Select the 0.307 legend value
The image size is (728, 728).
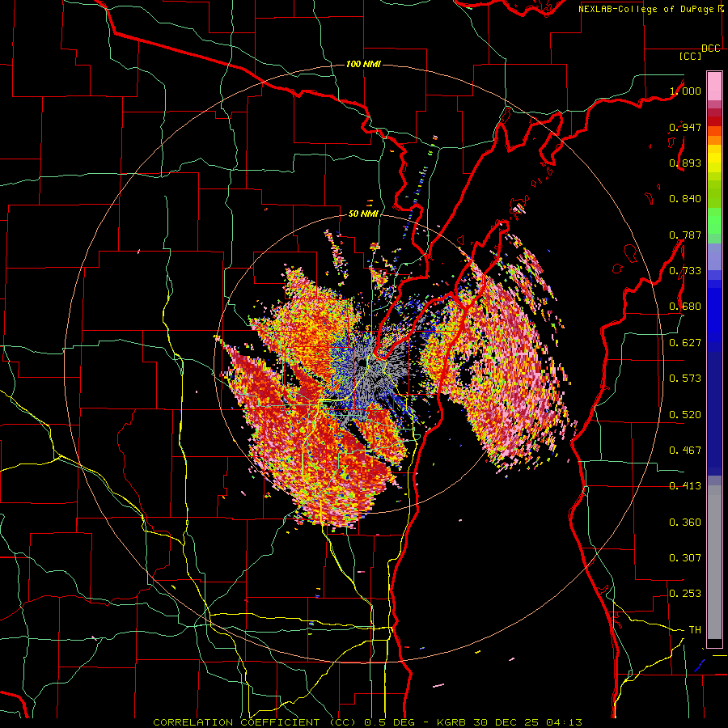(x=685, y=558)
